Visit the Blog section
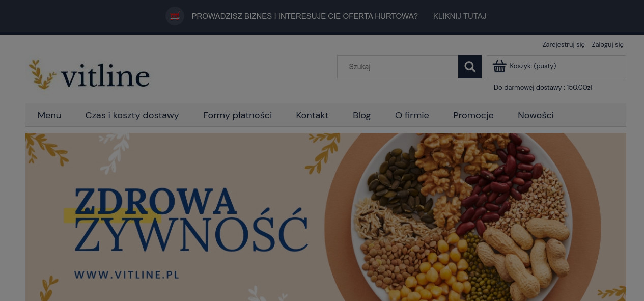644x301 pixels. pyautogui.click(x=361, y=115)
